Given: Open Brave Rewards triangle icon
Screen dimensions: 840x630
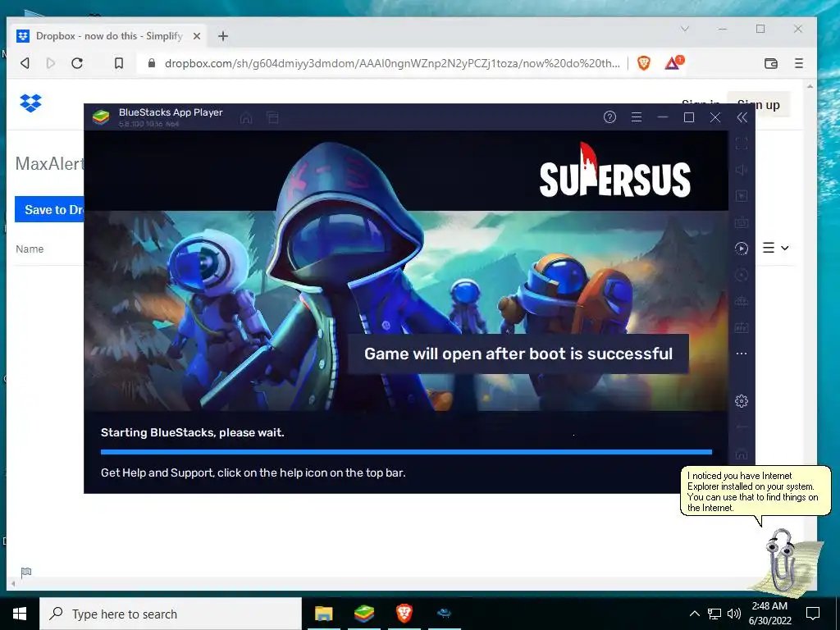Looking at the screenshot, I should tap(674, 62).
